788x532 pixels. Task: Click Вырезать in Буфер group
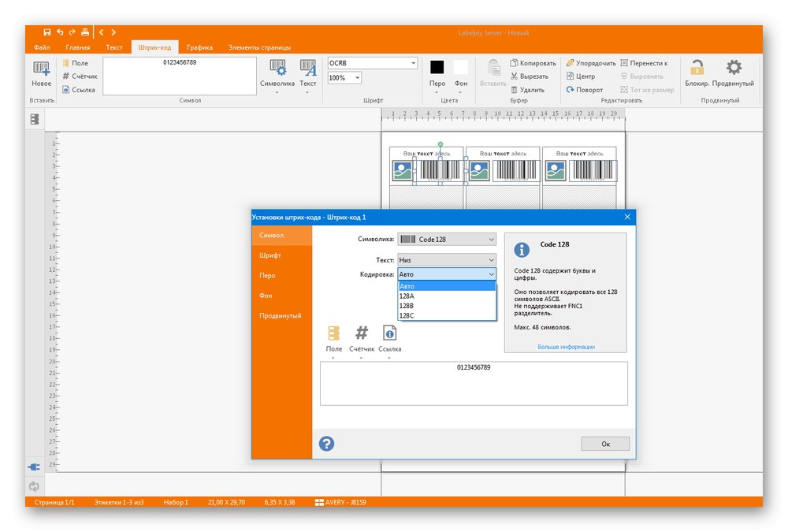tap(530, 76)
